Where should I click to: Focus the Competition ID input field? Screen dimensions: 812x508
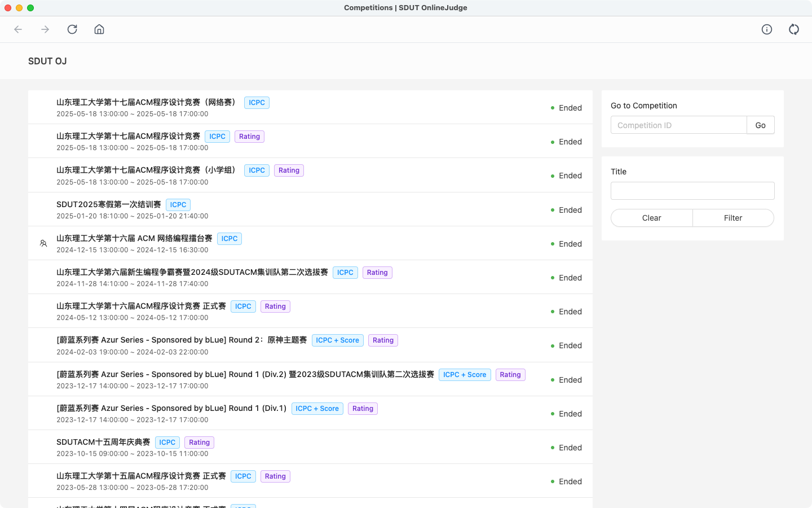pos(678,125)
